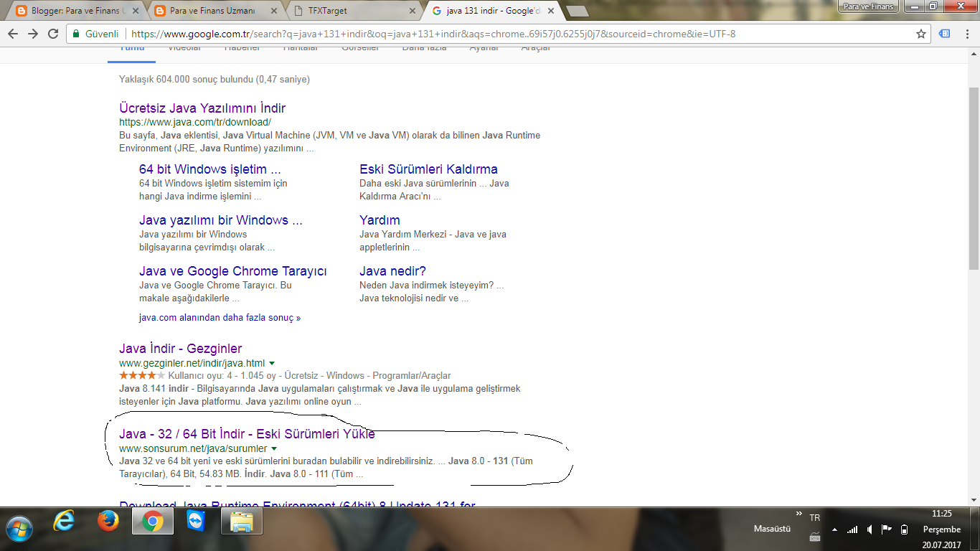
Task: Expand the Masaüstü toolbar double chevron
Action: tap(799, 514)
